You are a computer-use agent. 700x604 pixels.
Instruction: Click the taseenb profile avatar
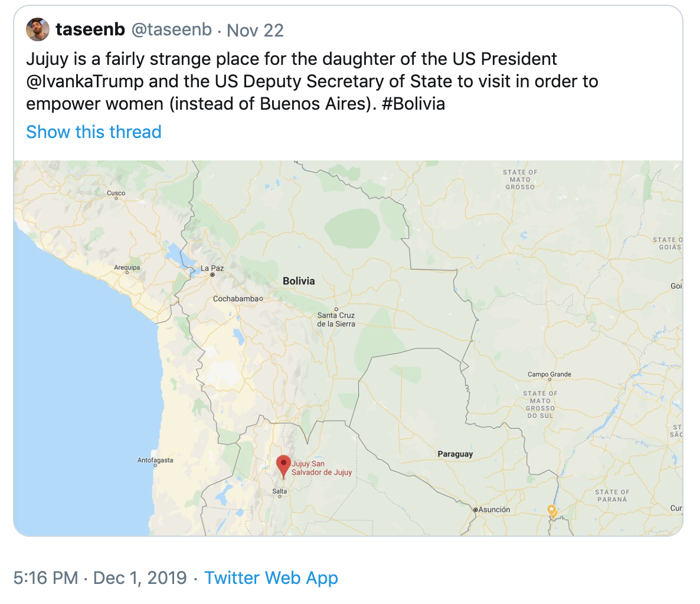click(x=38, y=29)
